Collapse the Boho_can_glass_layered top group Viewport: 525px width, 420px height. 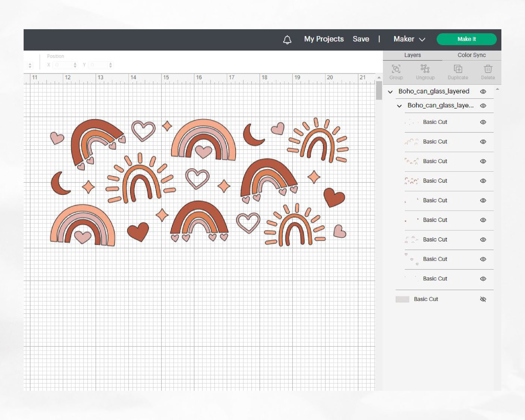(390, 92)
